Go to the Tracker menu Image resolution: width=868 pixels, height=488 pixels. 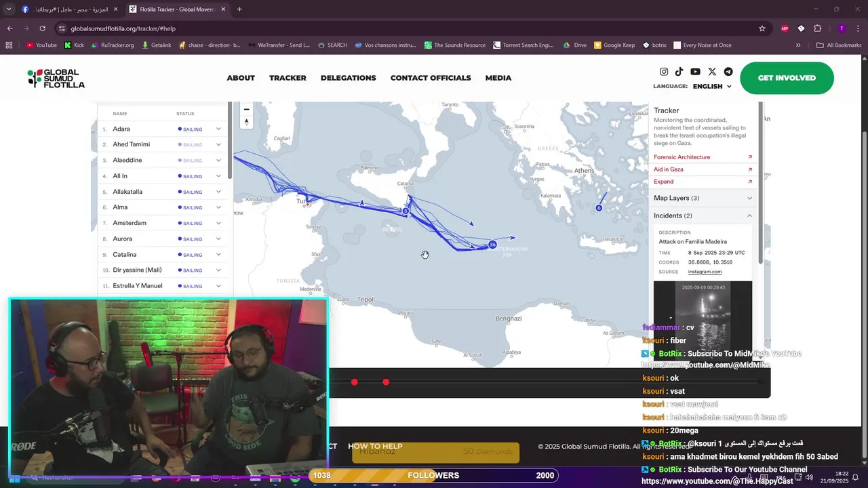[288, 78]
